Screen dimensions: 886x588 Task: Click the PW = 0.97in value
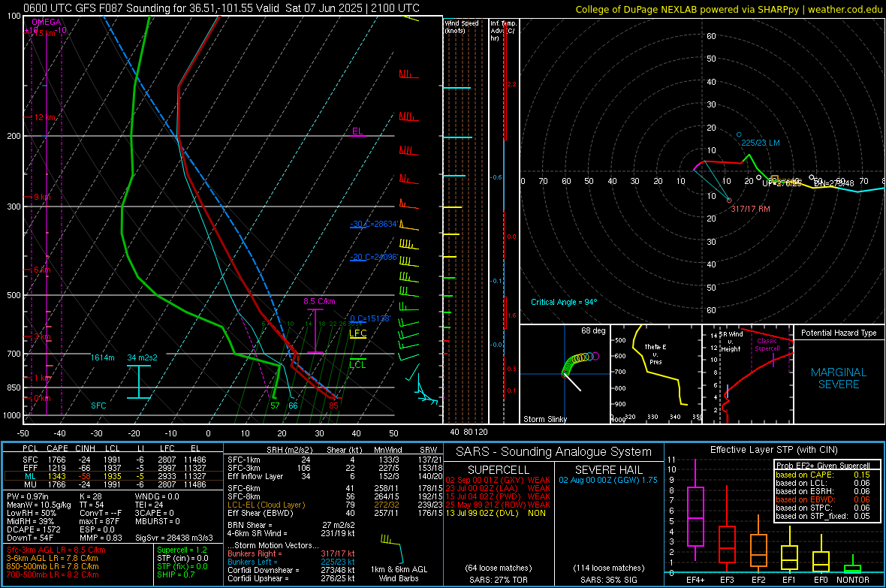click(x=28, y=496)
